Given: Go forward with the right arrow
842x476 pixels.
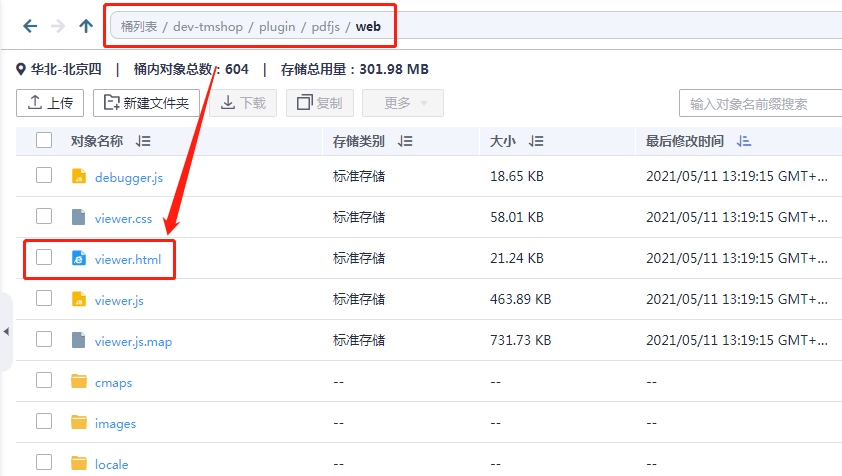Looking at the screenshot, I should point(57,26).
